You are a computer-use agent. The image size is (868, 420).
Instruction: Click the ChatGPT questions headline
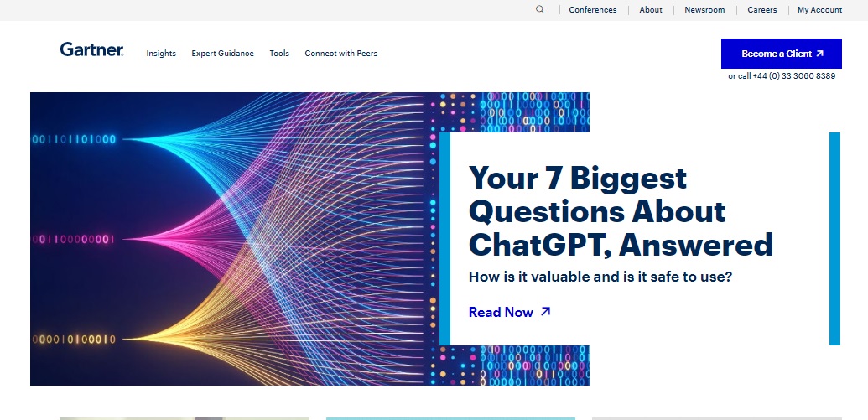pyautogui.click(x=620, y=211)
